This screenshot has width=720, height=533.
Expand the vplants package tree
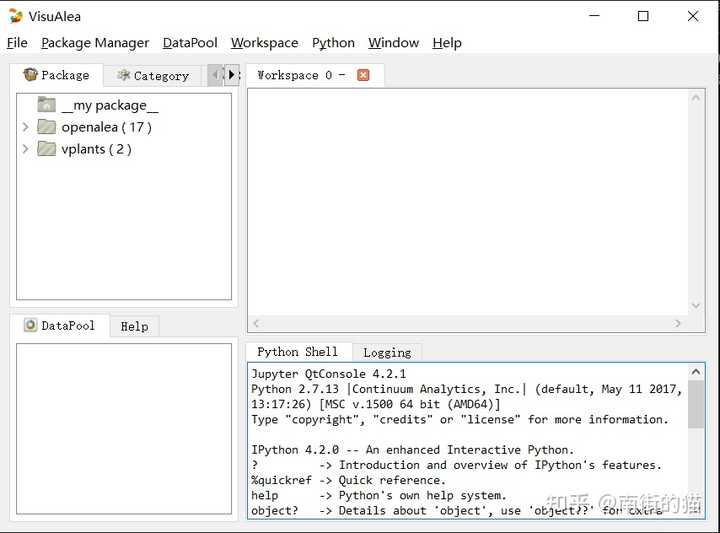pos(25,149)
